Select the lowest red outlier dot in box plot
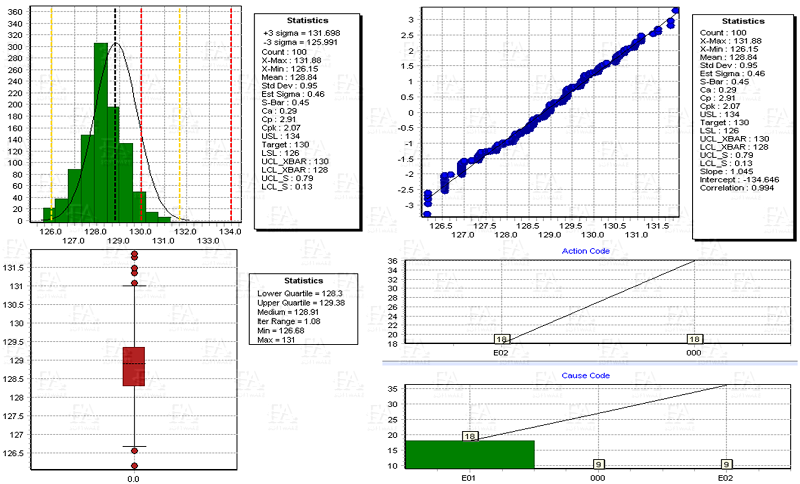This screenshot has height=484, width=800. point(134,465)
